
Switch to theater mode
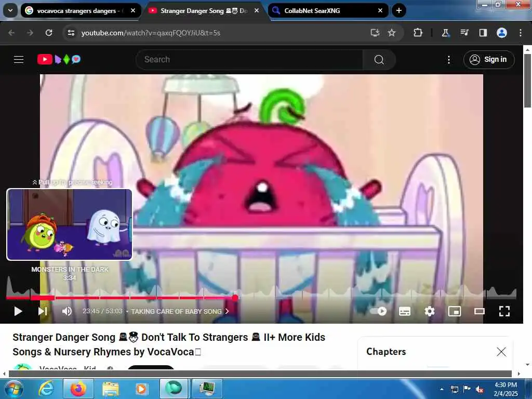pos(480,311)
